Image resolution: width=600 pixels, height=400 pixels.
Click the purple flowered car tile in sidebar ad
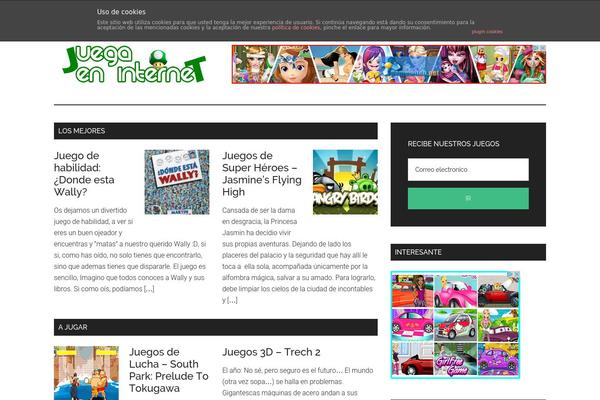point(498,359)
